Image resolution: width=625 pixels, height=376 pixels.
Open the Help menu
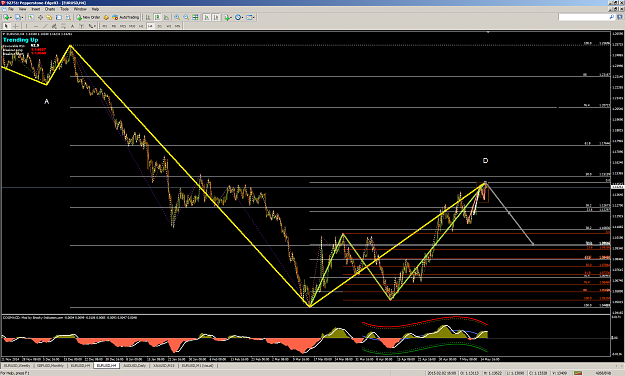pos(95,9)
